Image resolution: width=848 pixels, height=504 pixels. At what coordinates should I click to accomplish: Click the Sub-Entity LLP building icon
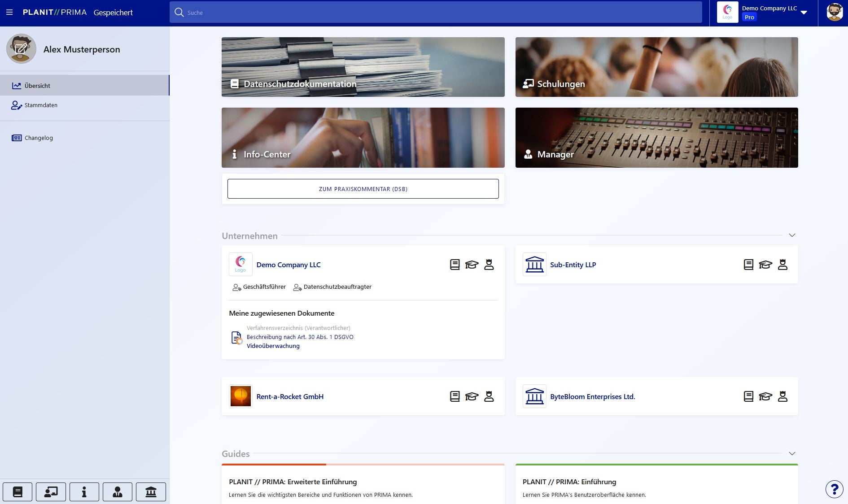[x=534, y=264]
